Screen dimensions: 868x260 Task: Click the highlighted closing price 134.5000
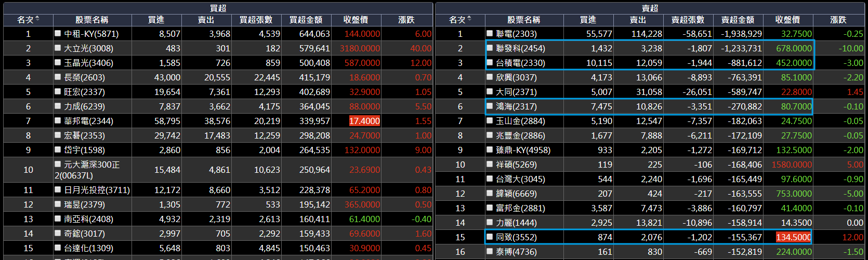click(x=793, y=237)
